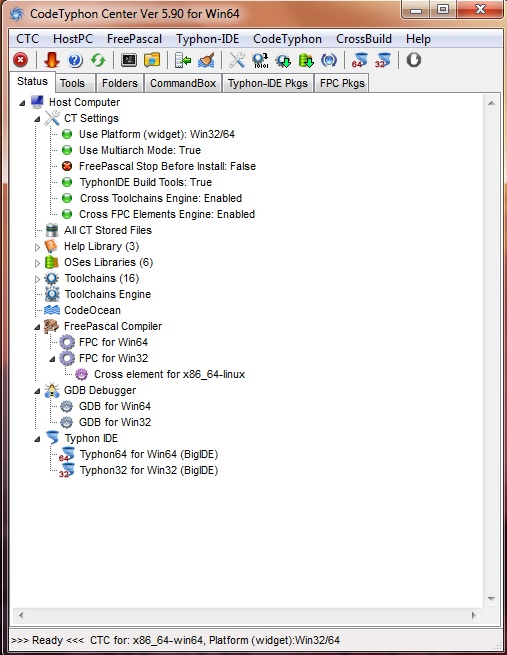Click the horizontal scrollbar right arrow
This screenshot has width=507, height=655.
(474, 615)
